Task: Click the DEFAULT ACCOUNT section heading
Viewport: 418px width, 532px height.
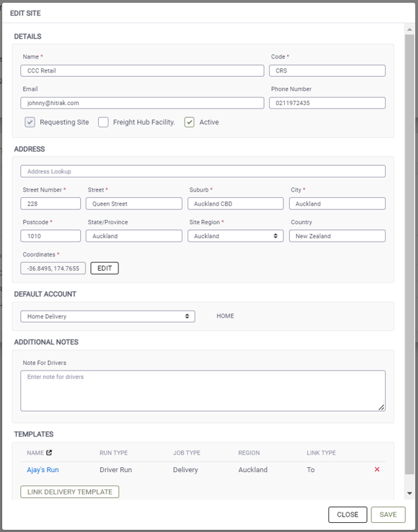Action: coord(45,294)
